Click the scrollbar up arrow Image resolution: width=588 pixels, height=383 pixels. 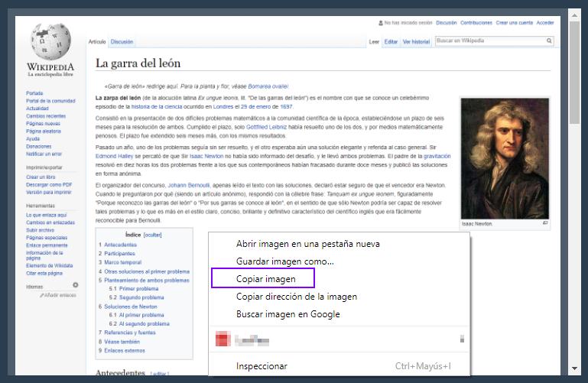[574, 15]
